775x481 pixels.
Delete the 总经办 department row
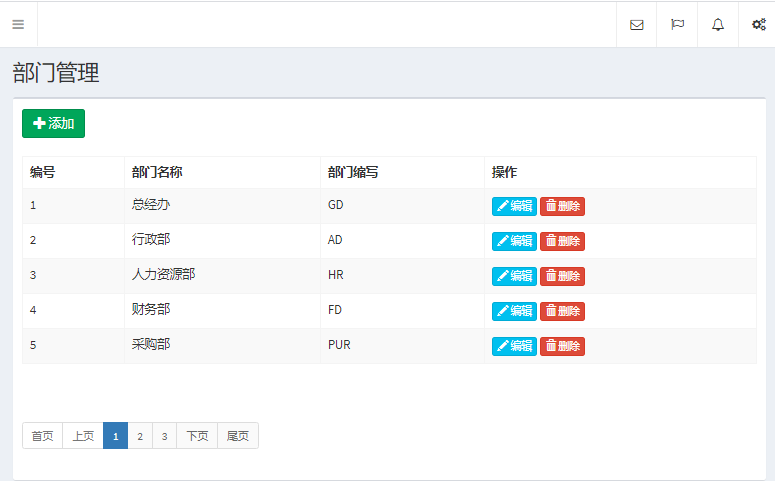[562, 206]
